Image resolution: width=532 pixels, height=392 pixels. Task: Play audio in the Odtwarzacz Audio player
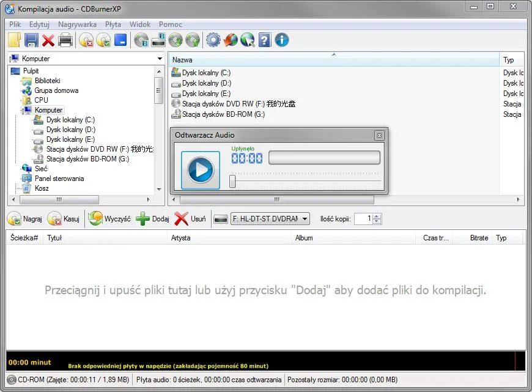point(201,170)
